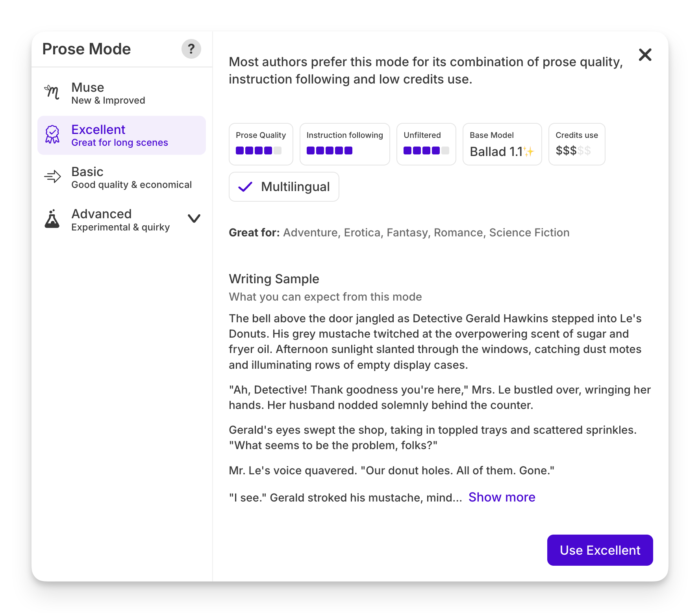Click the 'Experimental & quirky' subtitle

pyautogui.click(x=120, y=227)
